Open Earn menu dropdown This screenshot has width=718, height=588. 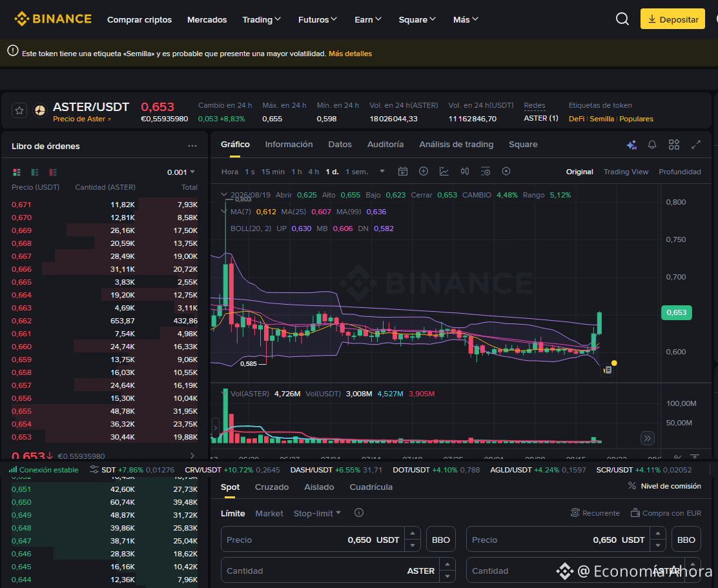tap(367, 19)
